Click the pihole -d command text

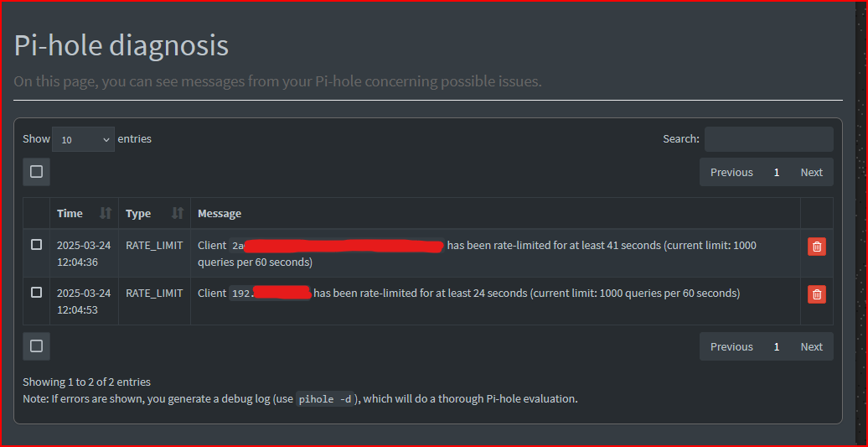(325, 399)
